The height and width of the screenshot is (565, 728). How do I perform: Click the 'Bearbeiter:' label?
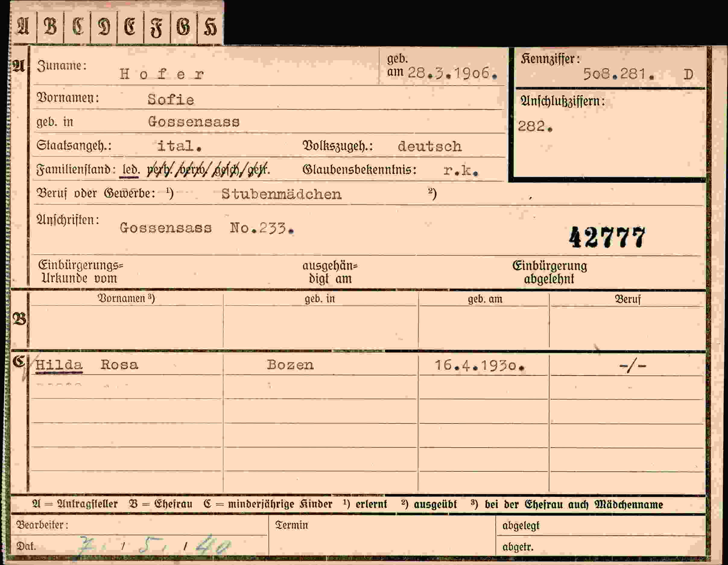coord(42,525)
